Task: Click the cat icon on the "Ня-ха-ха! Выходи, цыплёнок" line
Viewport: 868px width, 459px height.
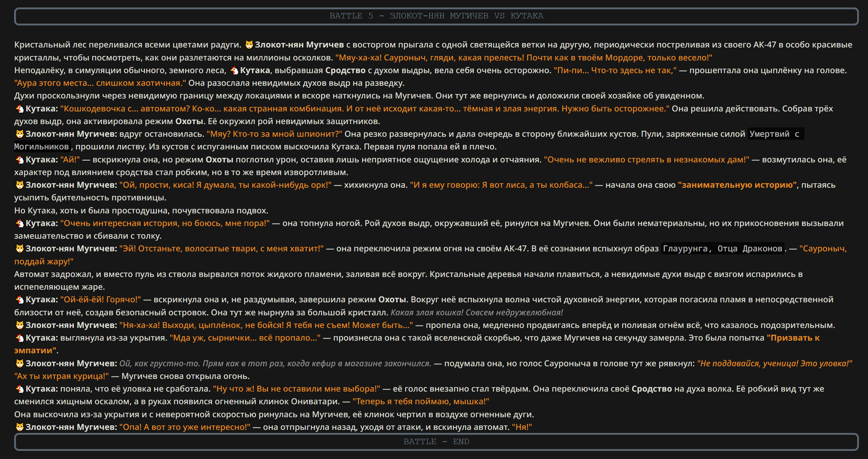Action: (x=20, y=325)
